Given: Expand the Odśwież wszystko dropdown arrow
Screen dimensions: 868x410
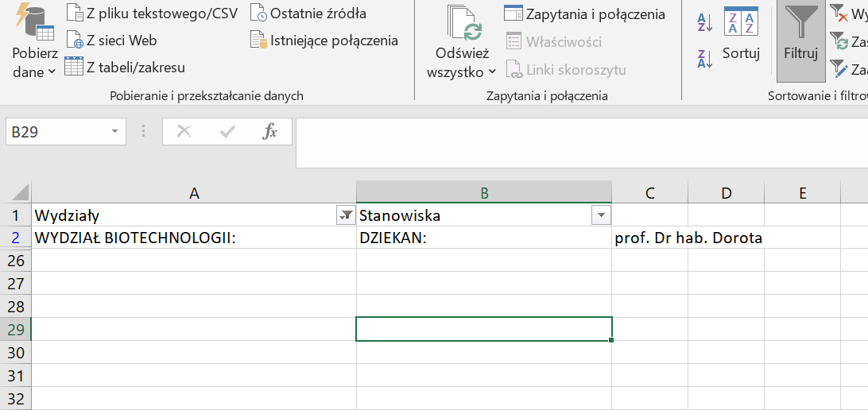Looking at the screenshot, I should (492, 72).
